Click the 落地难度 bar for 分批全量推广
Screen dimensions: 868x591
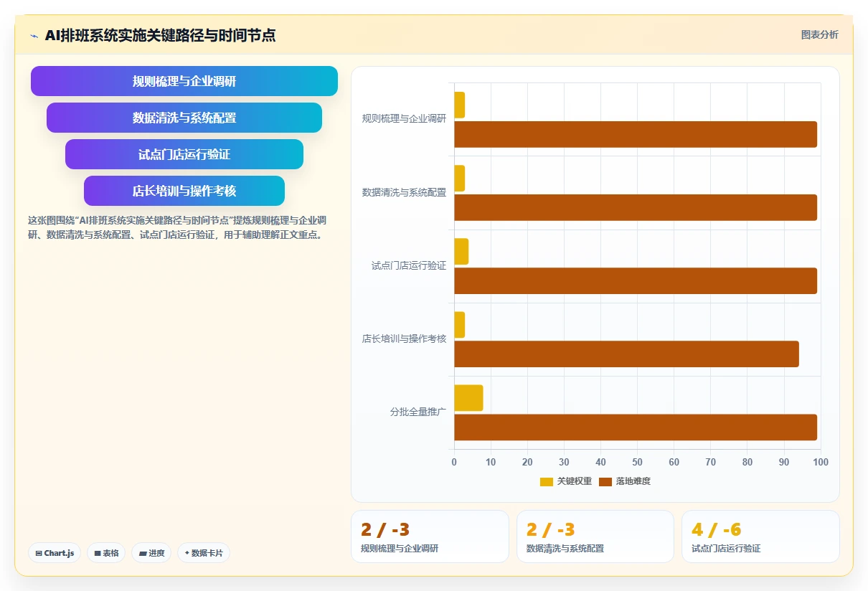[x=636, y=427]
